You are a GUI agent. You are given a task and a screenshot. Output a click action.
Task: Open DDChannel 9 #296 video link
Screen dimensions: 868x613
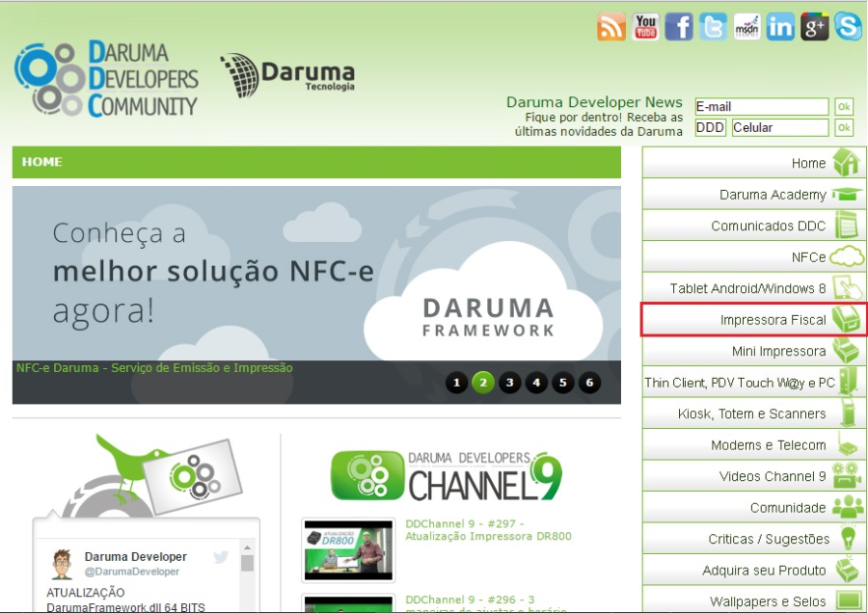(x=485, y=604)
